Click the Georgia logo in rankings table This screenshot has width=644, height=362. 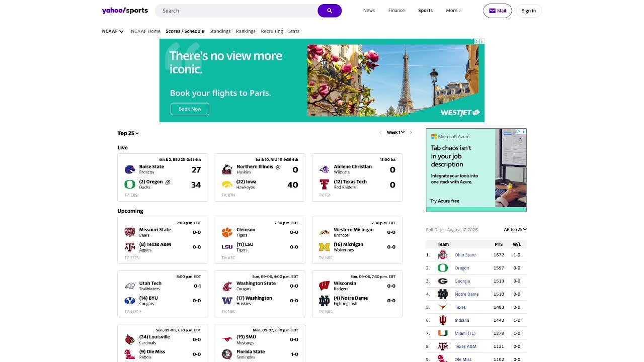443,281
